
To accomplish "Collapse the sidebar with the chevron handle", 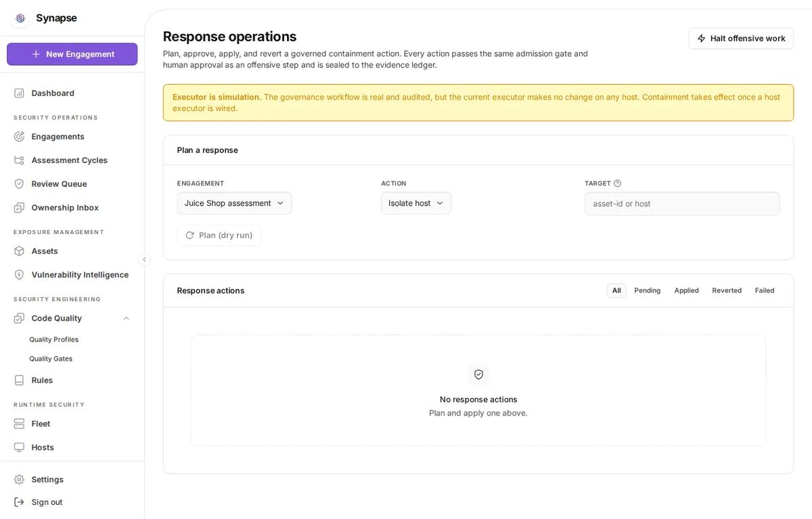I will pos(144,259).
